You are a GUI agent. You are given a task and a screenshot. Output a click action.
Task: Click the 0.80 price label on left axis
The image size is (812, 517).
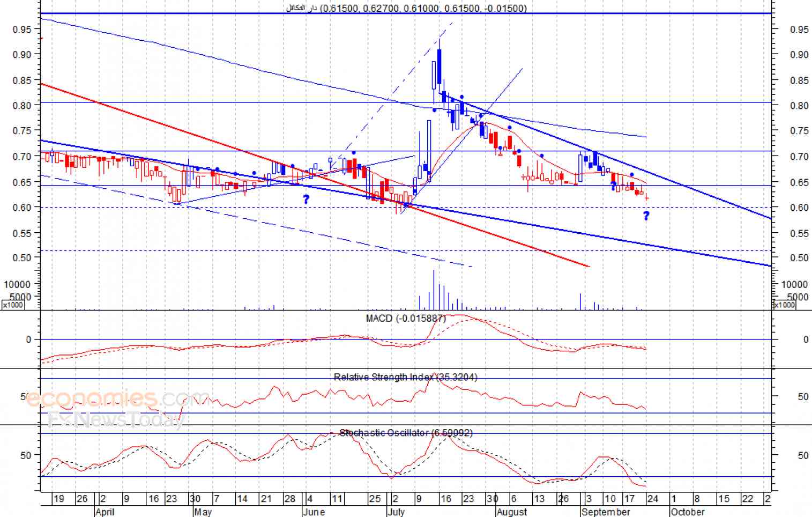pos(22,105)
